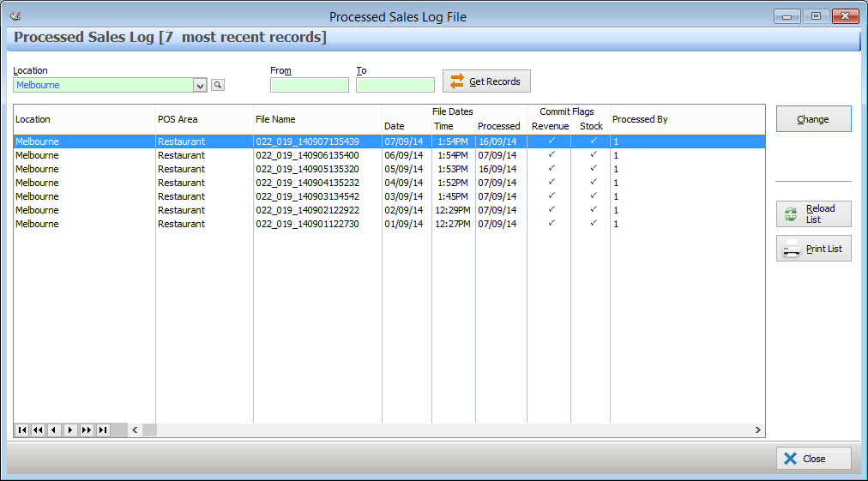Click time cell 12:29PM
The image size is (868, 481).
[453, 210]
